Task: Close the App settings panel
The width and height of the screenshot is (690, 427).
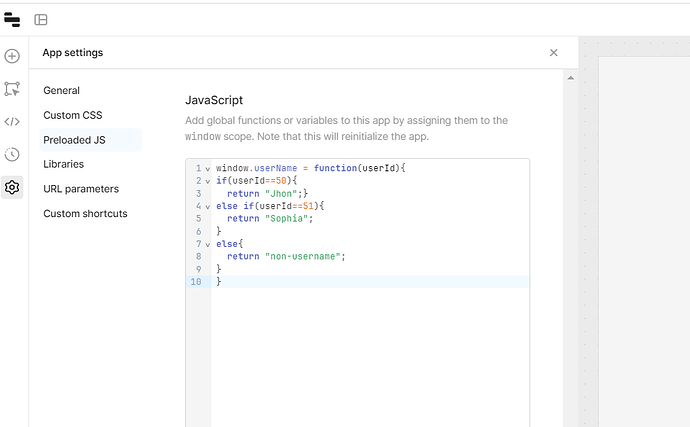Action: [x=553, y=53]
